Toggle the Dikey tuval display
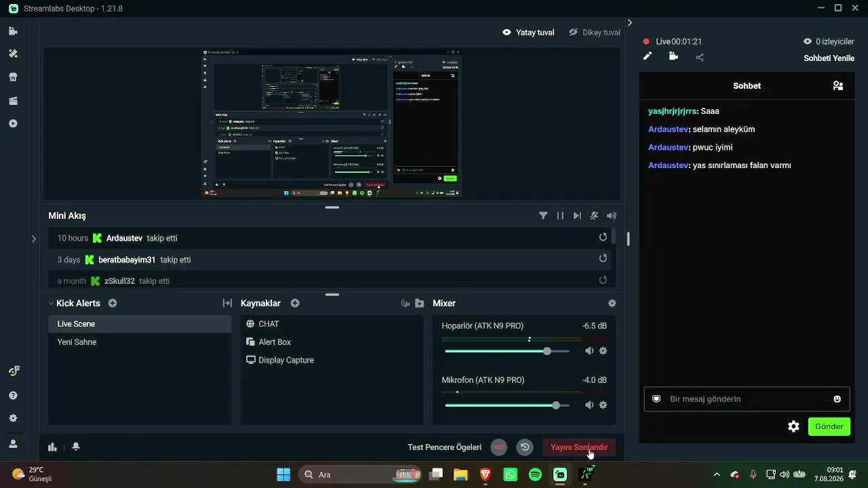This screenshot has height=488, width=868. (594, 32)
